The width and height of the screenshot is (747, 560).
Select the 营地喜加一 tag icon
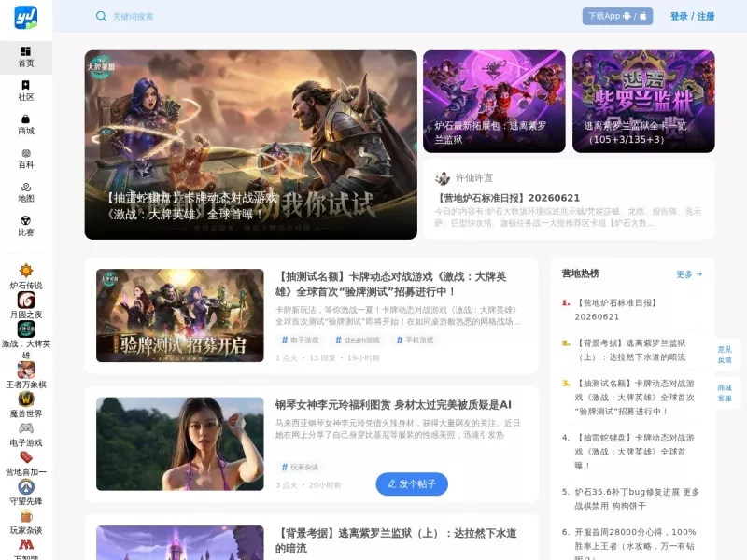click(26, 457)
